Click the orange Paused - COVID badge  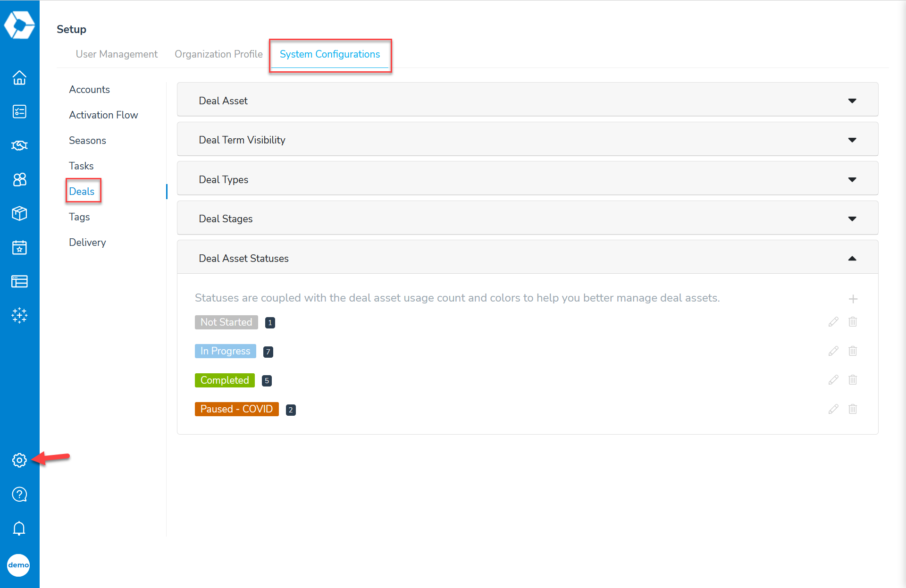(237, 409)
